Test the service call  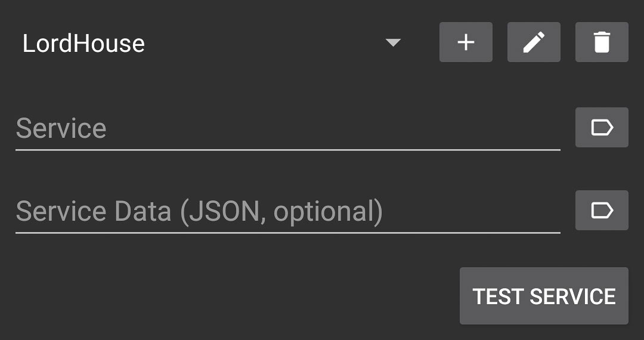coord(544,296)
